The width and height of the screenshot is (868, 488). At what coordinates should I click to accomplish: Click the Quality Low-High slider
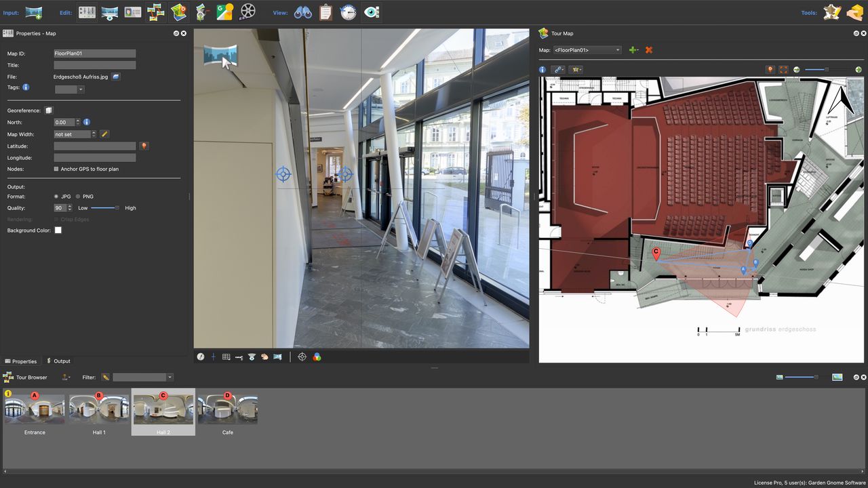pyautogui.click(x=105, y=208)
